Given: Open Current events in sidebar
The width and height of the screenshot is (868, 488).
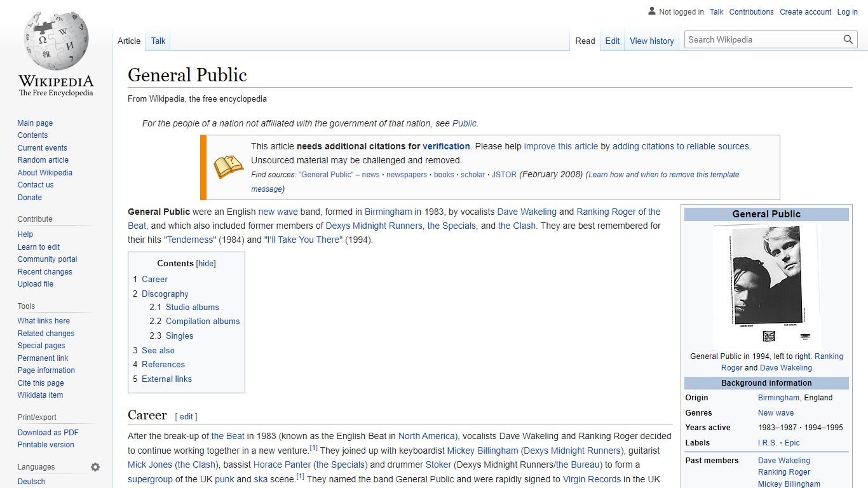Looking at the screenshot, I should pos(42,148).
